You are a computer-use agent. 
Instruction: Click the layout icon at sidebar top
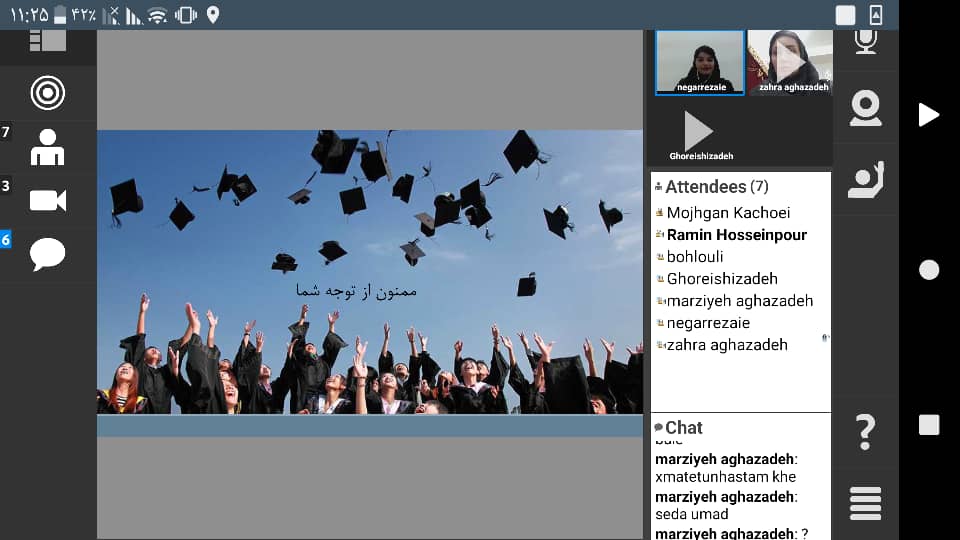coord(47,41)
